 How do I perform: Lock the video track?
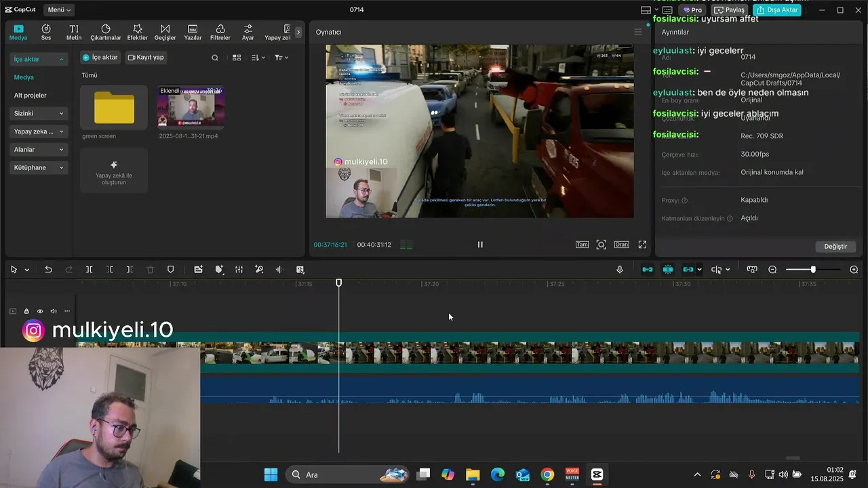coord(26,311)
